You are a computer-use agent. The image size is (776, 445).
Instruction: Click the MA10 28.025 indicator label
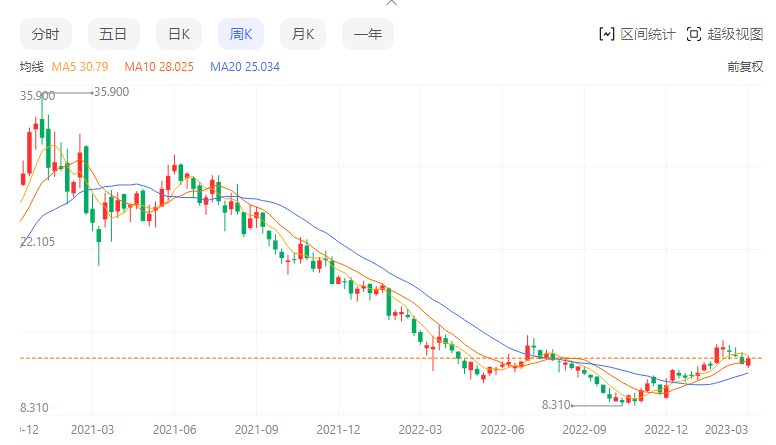(159, 67)
